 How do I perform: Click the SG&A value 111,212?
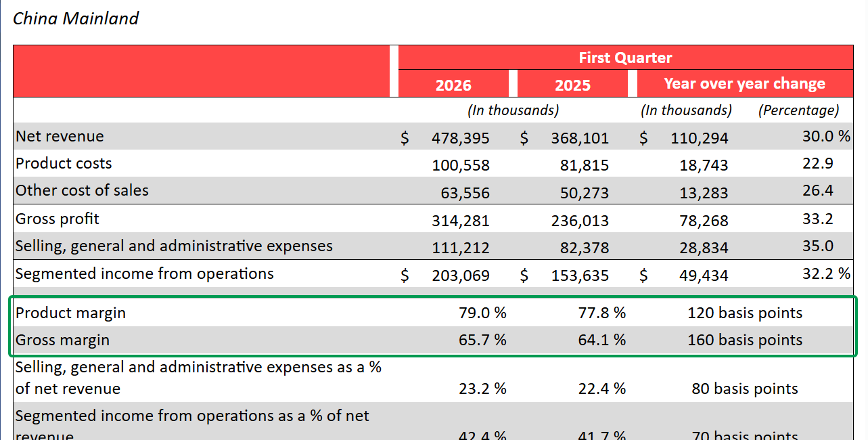461,248
